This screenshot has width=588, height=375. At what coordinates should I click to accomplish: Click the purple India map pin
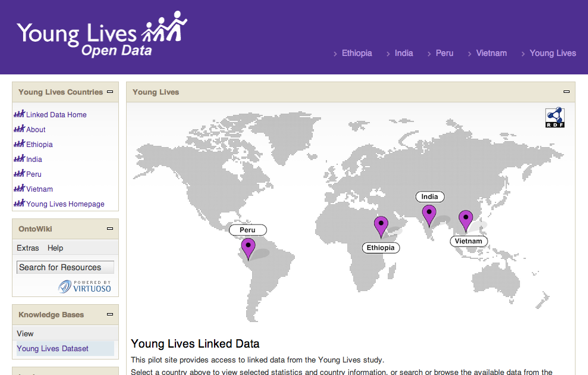tap(429, 215)
